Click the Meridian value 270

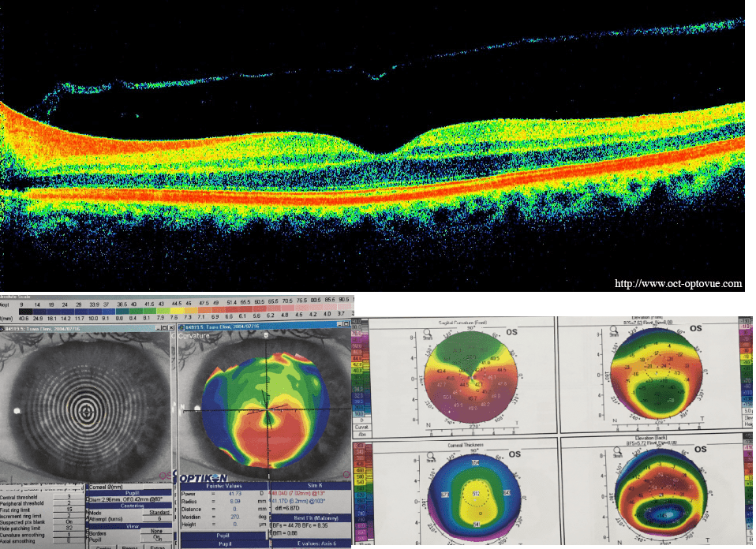tap(235, 517)
